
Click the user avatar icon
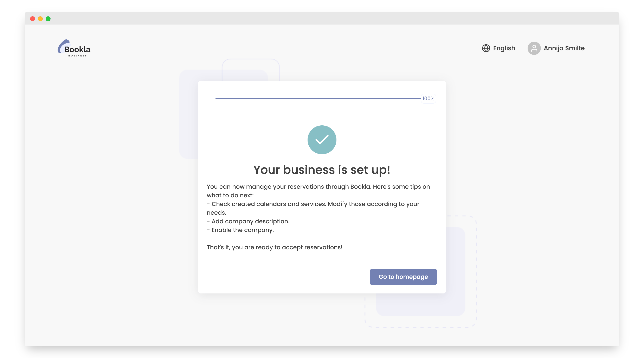pos(534,48)
